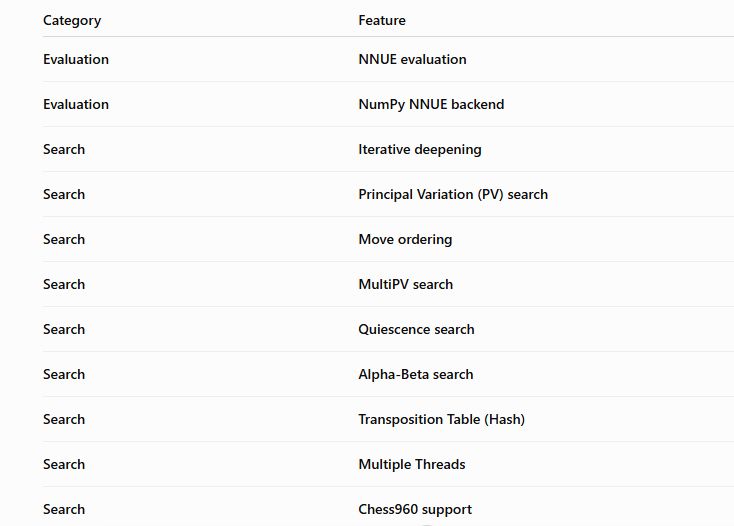The height and width of the screenshot is (526, 734).
Task: Click the Multiple Threads feature
Action: [412, 464]
